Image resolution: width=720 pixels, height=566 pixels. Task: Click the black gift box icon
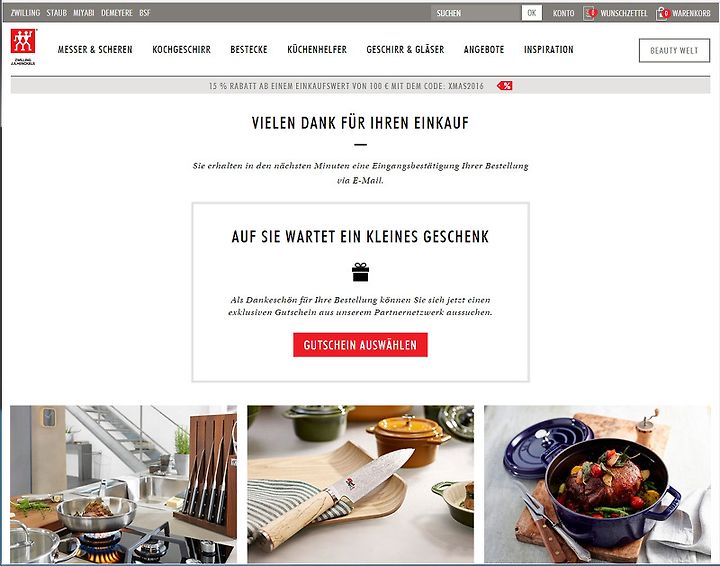[360, 272]
